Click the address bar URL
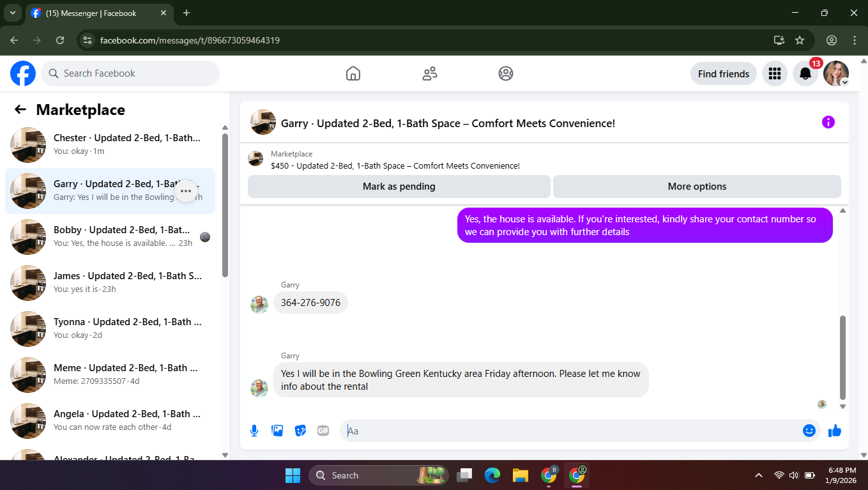The width and height of the screenshot is (868, 490). click(x=190, y=40)
